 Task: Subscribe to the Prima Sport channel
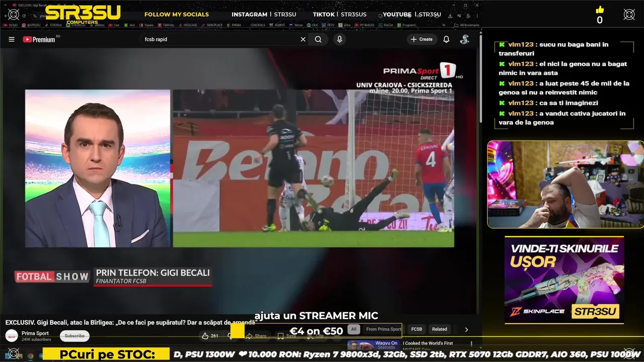74,336
